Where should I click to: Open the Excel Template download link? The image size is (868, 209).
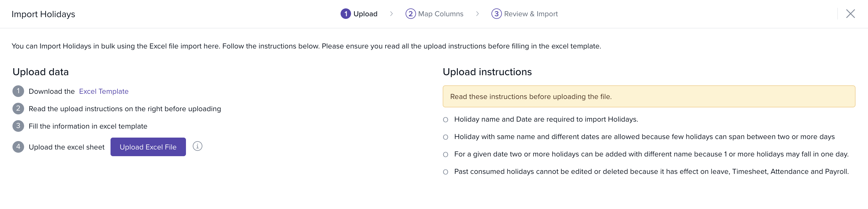tap(104, 91)
